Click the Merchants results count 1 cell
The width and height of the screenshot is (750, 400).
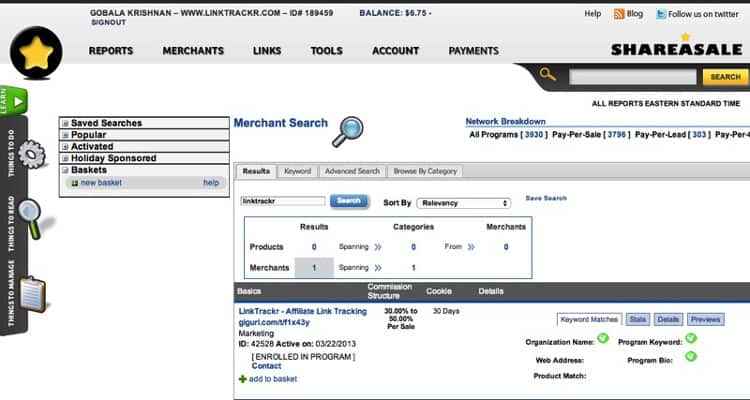coord(314,267)
